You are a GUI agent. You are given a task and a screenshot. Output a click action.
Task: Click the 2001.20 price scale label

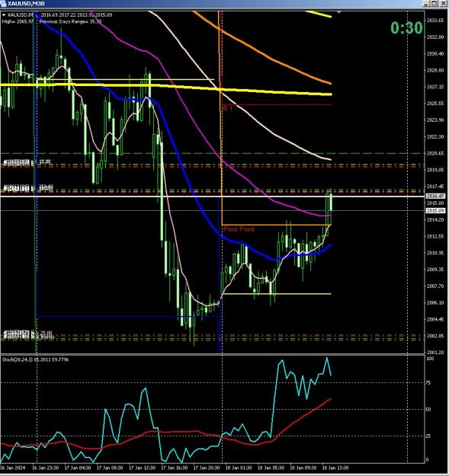[x=435, y=353]
